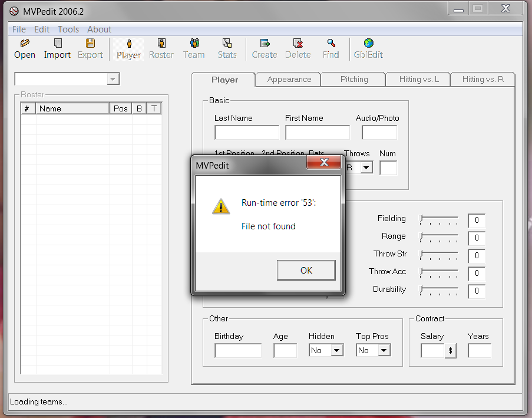Click the Years input field
Viewport: 532px width, 418px height.
(480, 350)
